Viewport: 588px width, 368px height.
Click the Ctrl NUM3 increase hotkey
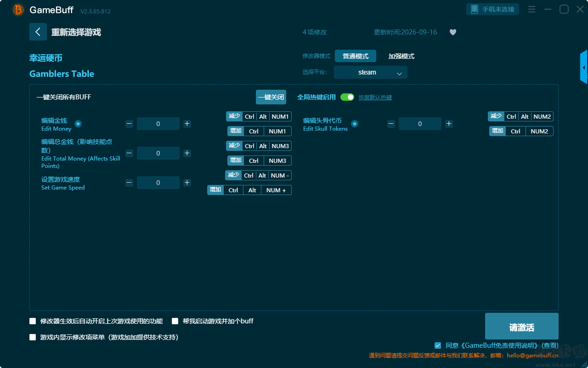(260, 161)
